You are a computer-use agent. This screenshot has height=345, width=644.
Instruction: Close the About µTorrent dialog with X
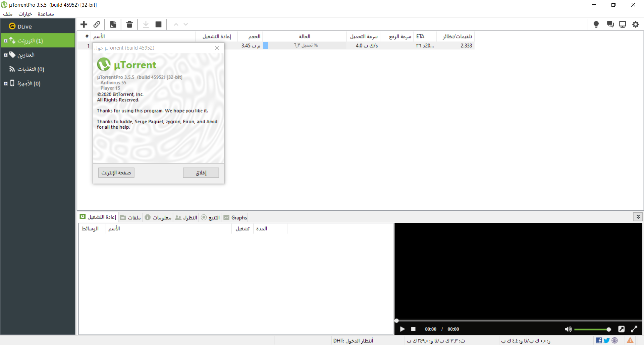point(217,48)
